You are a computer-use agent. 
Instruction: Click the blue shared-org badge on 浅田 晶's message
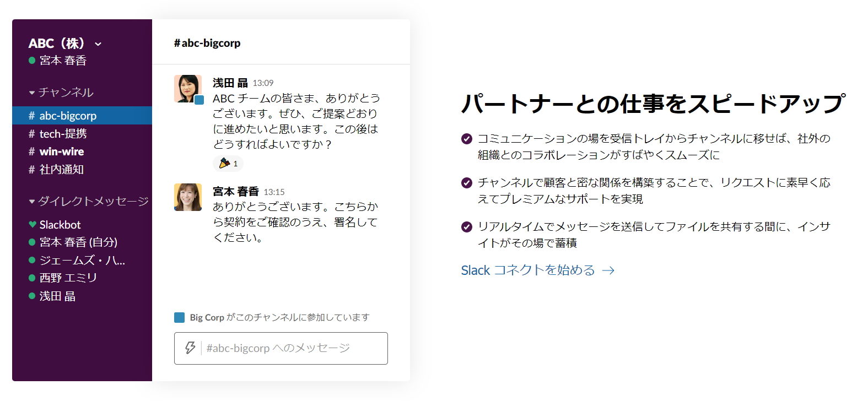tap(200, 101)
